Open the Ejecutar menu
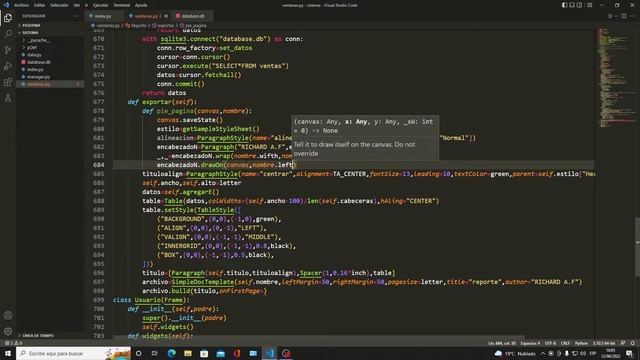This screenshot has width=640, height=360. (100, 5)
